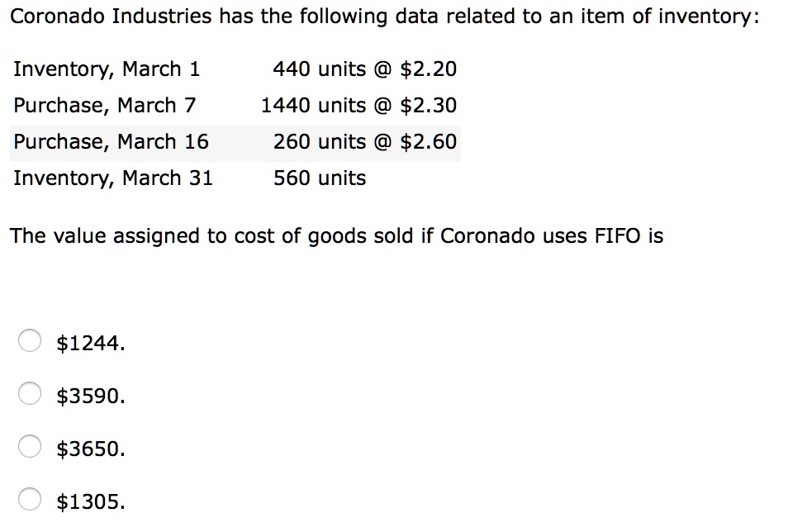The height and width of the screenshot is (532, 788).
Task: Mark the $1305 answer choice
Action: click(x=30, y=499)
